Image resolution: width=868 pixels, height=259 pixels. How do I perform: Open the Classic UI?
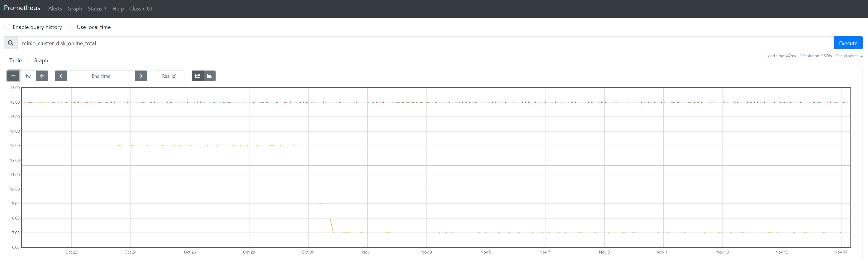pyautogui.click(x=140, y=8)
